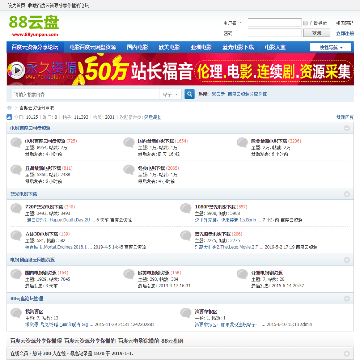This screenshot has height=360, width=360.
Task: Open the forum bubble icon next to count (2035)
Action: pos(129,170)
